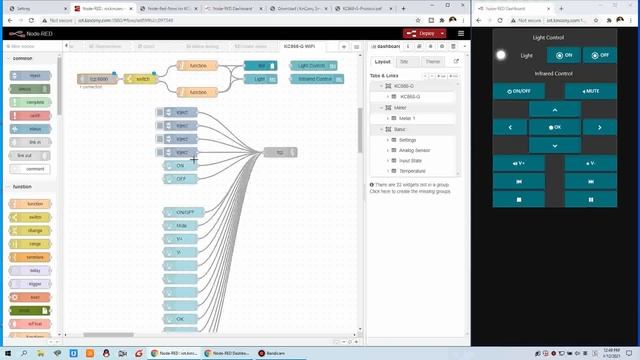The height and width of the screenshot is (360, 640).
Task: Select the Light Control ui group node
Action: click(313, 66)
